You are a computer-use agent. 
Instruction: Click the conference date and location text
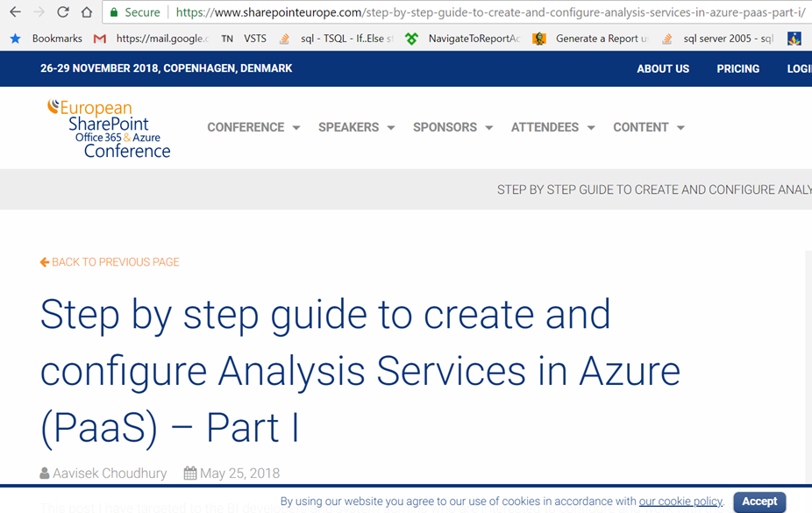click(x=167, y=68)
